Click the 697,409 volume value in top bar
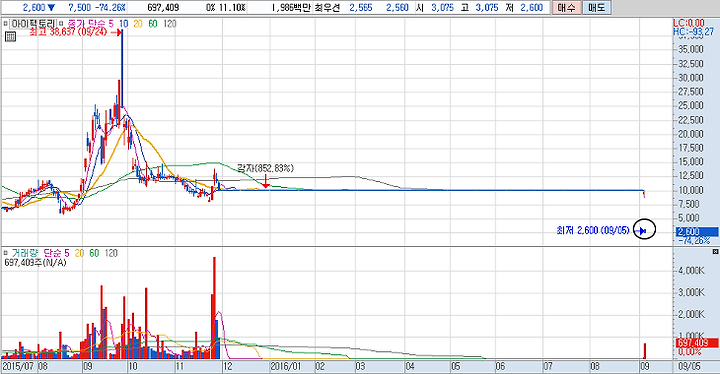This screenshot has width=720, height=374. (x=163, y=7)
